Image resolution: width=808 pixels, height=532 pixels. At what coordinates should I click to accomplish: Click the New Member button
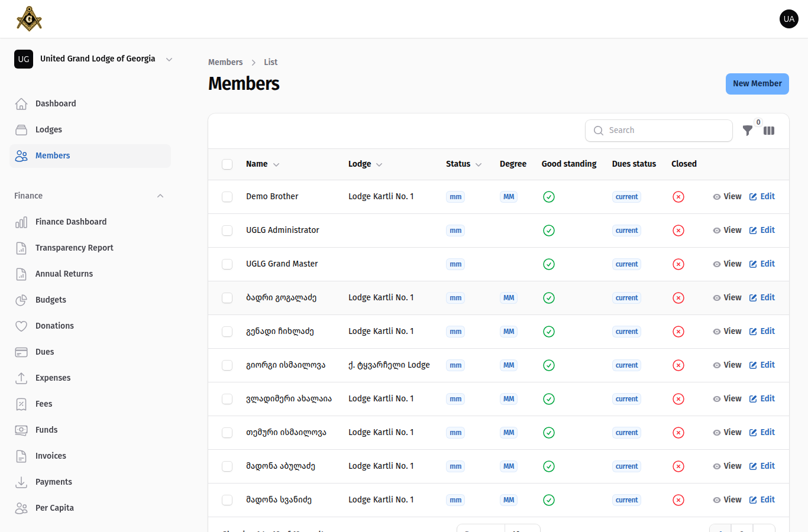[757, 84]
